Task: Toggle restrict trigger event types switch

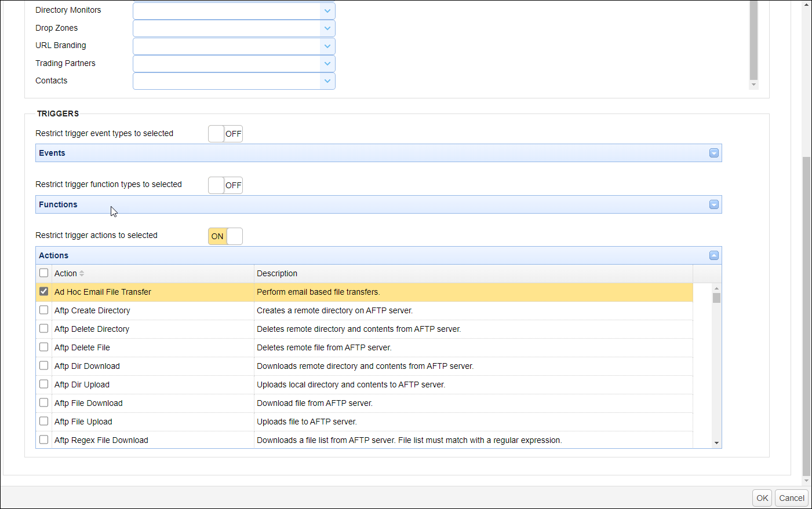Action: click(225, 134)
